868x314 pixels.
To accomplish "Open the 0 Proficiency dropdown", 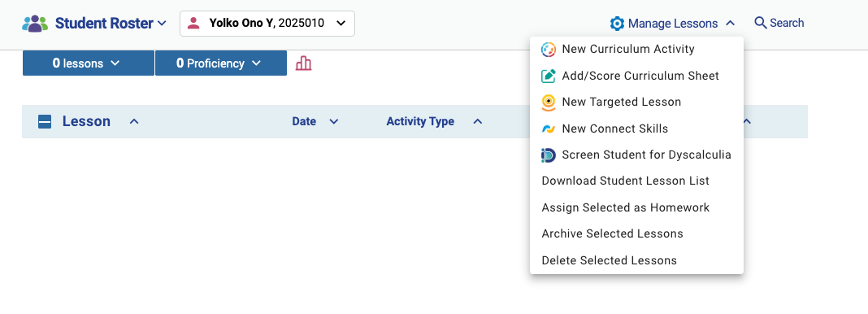I will (x=221, y=63).
